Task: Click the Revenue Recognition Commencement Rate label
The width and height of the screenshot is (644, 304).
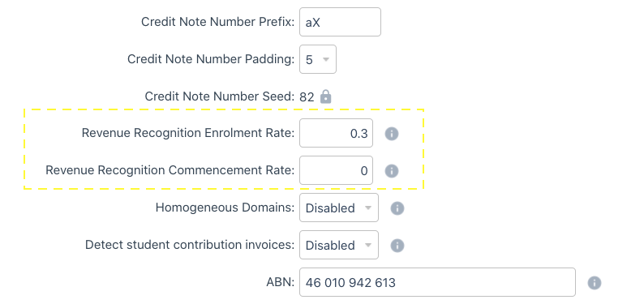Action: [170, 170]
